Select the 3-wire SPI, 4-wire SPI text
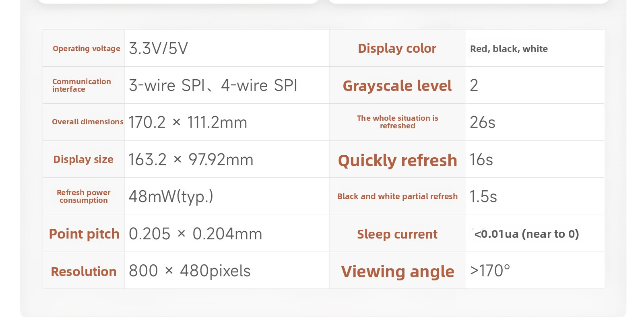This screenshot has height=317, width=644. tap(213, 85)
